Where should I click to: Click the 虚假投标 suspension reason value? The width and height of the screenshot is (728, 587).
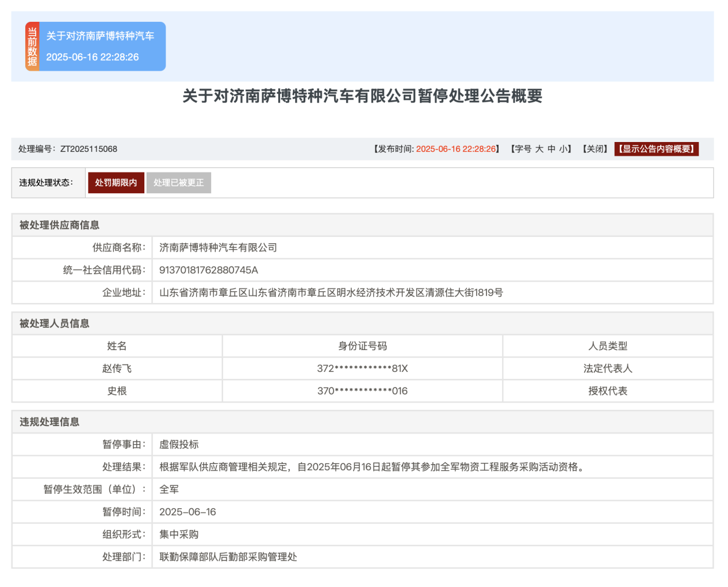pos(179,444)
